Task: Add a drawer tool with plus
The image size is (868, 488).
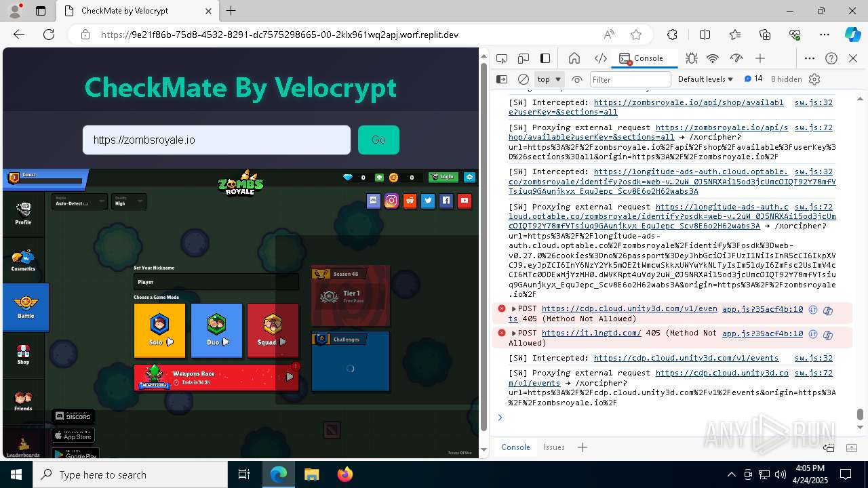Action: click(582, 447)
